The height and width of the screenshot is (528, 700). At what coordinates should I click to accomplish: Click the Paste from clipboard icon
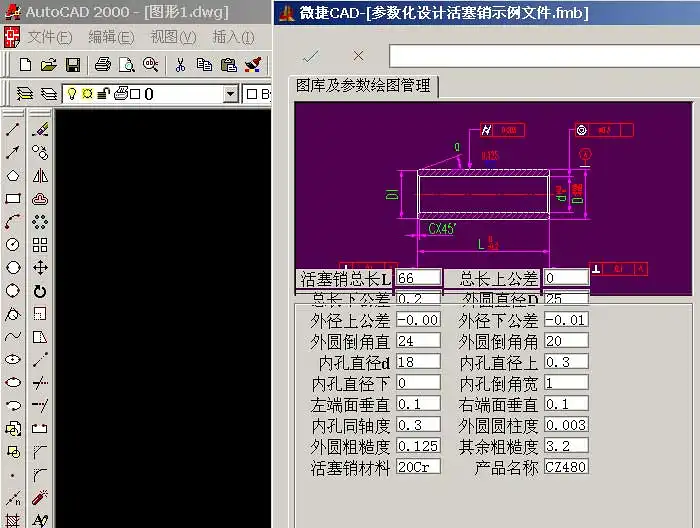tap(229, 65)
